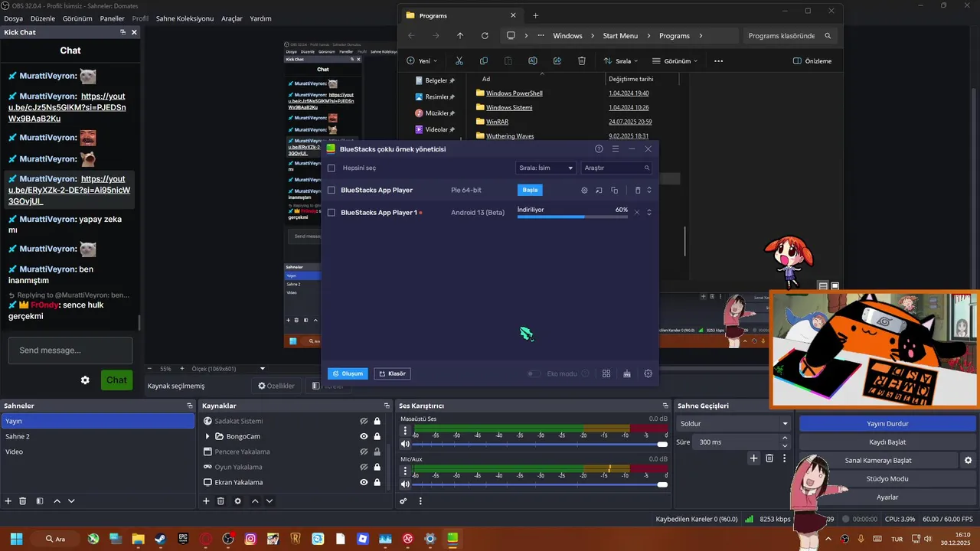Open advanced audio properties gears icon
The width and height of the screenshot is (980, 551).
(x=403, y=500)
